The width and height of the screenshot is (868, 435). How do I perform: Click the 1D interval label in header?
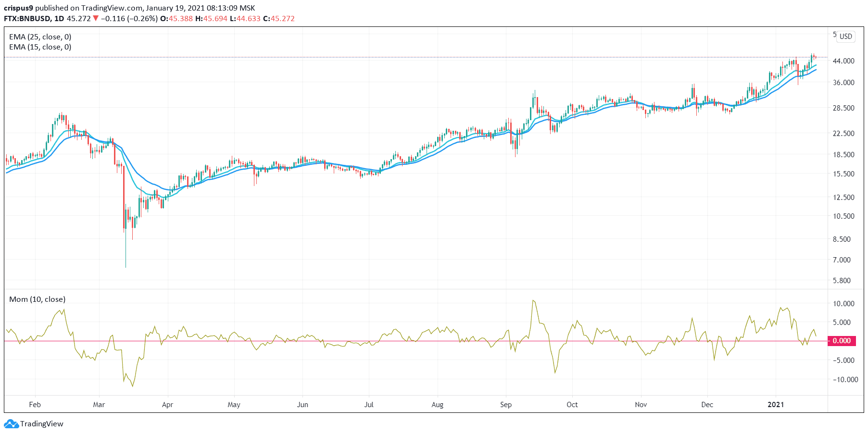(x=59, y=19)
